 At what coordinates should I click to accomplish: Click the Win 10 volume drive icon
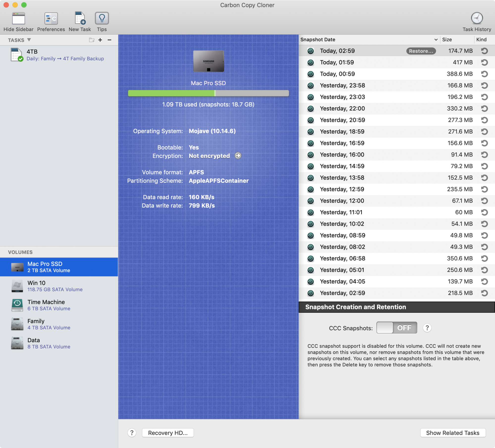[x=17, y=286]
